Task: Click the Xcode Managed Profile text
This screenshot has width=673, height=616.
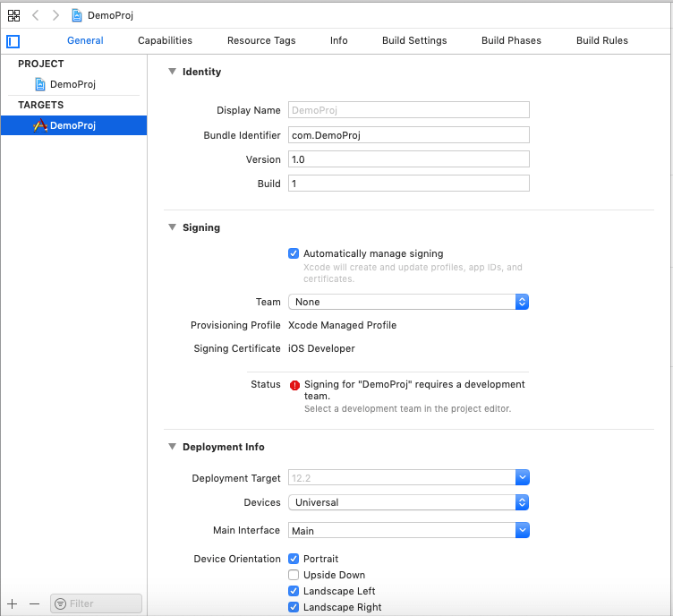Action: (342, 325)
